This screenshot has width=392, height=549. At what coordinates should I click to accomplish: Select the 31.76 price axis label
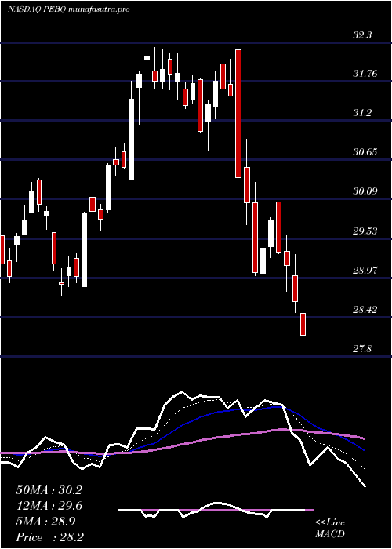point(365,74)
